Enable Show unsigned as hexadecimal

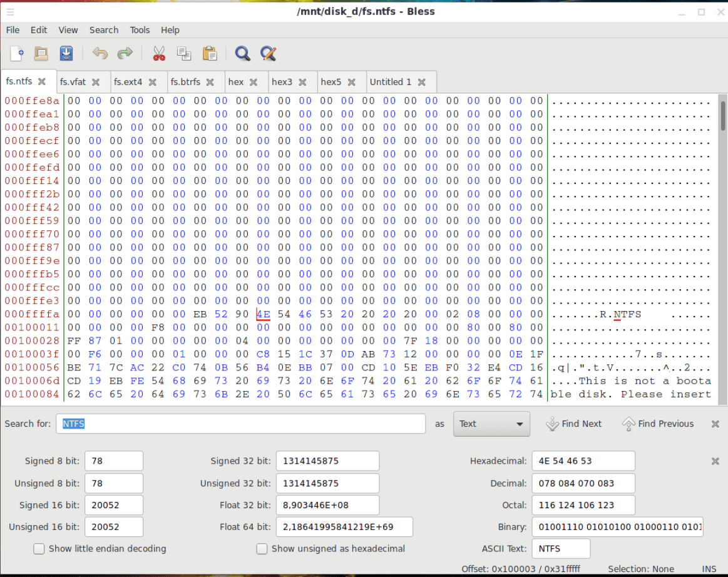click(262, 549)
